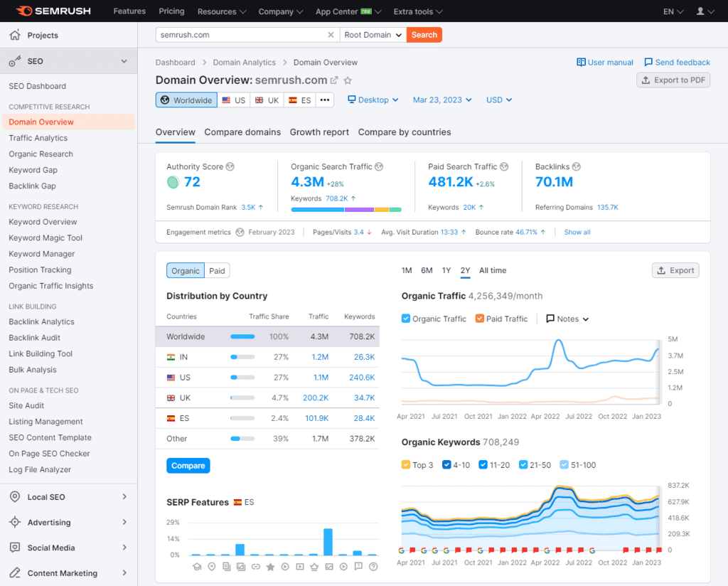Image resolution: width=728 pixels, height=586 pixels.
Task: Switch to the Paid toggle
Action: point(217,271)
